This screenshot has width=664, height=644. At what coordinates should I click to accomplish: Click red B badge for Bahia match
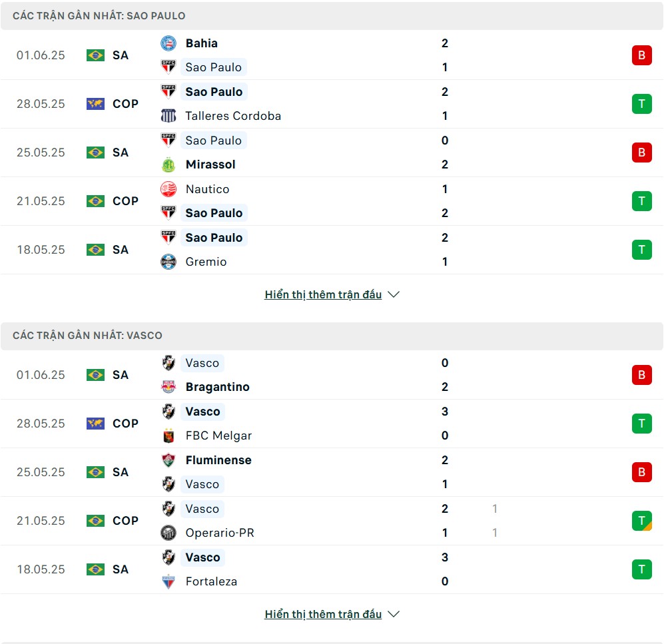(641, 55)
